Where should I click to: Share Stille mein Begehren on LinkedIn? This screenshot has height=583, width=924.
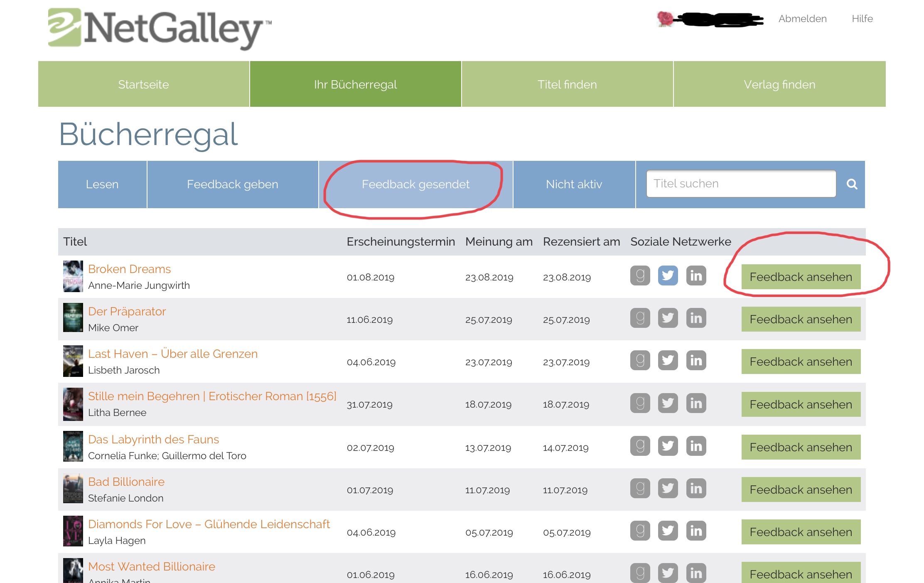696,403
